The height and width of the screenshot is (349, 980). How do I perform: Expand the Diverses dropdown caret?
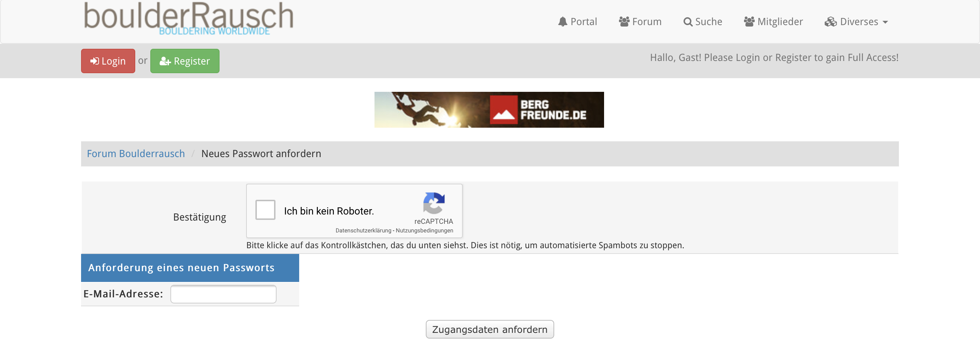pos(885,23)
